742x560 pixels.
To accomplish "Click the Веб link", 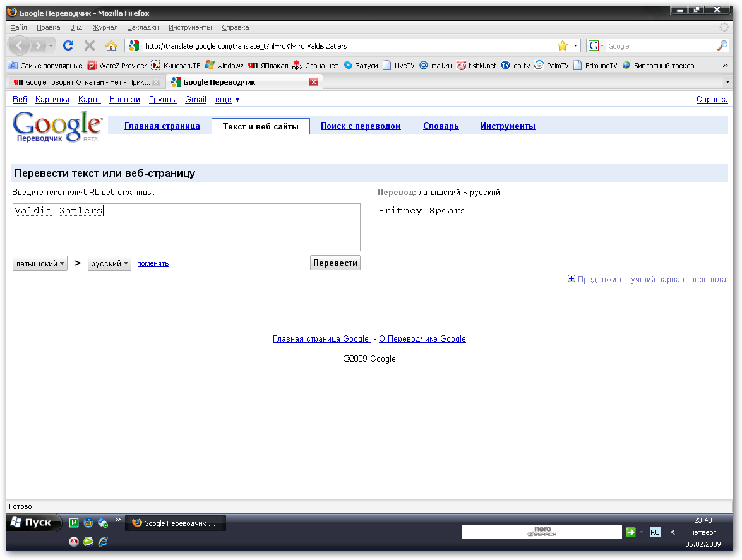I will 20,99.
